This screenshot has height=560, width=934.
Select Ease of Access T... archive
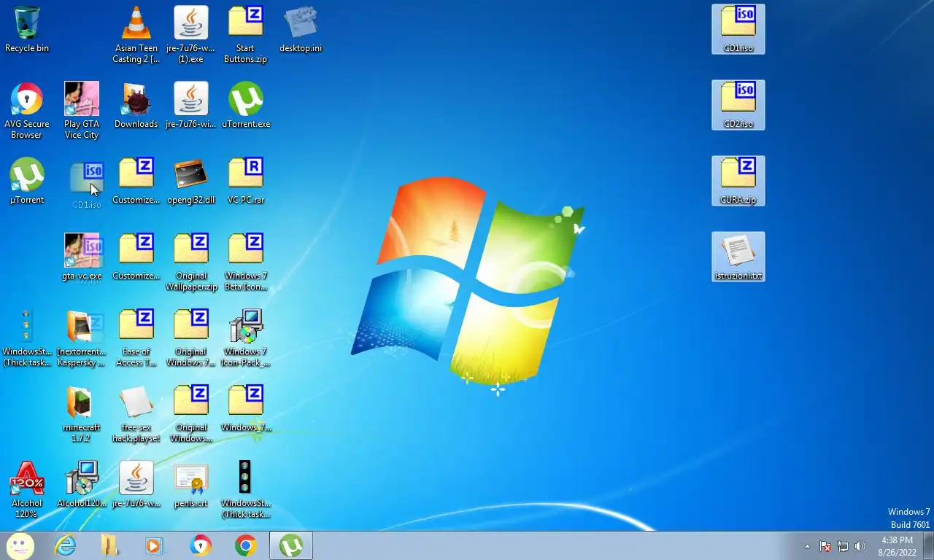[x=136, y=338]
